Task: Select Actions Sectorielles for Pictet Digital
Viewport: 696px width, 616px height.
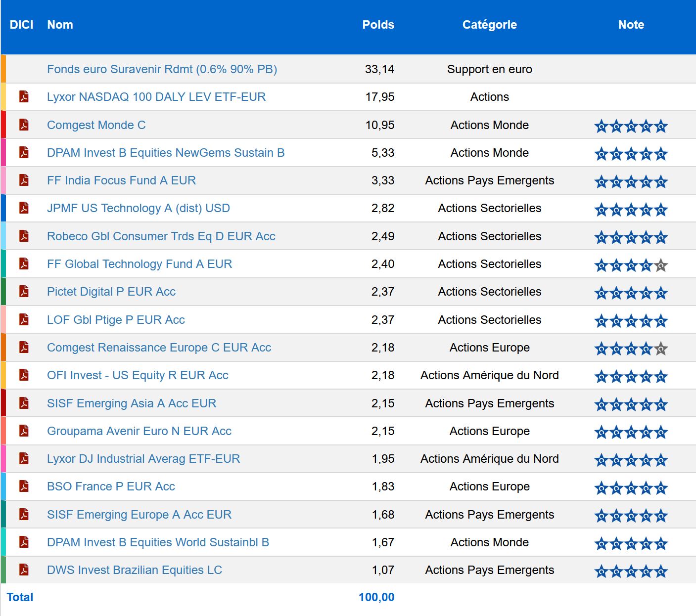Action: coord(490,292)
